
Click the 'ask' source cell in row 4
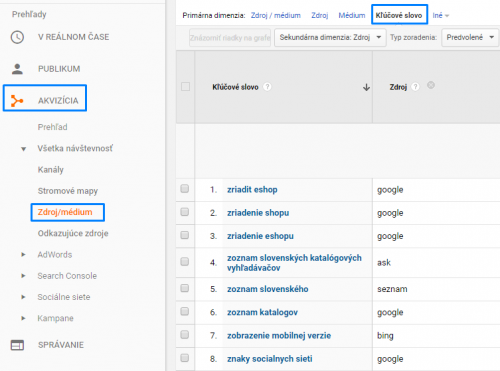point(384,263)
